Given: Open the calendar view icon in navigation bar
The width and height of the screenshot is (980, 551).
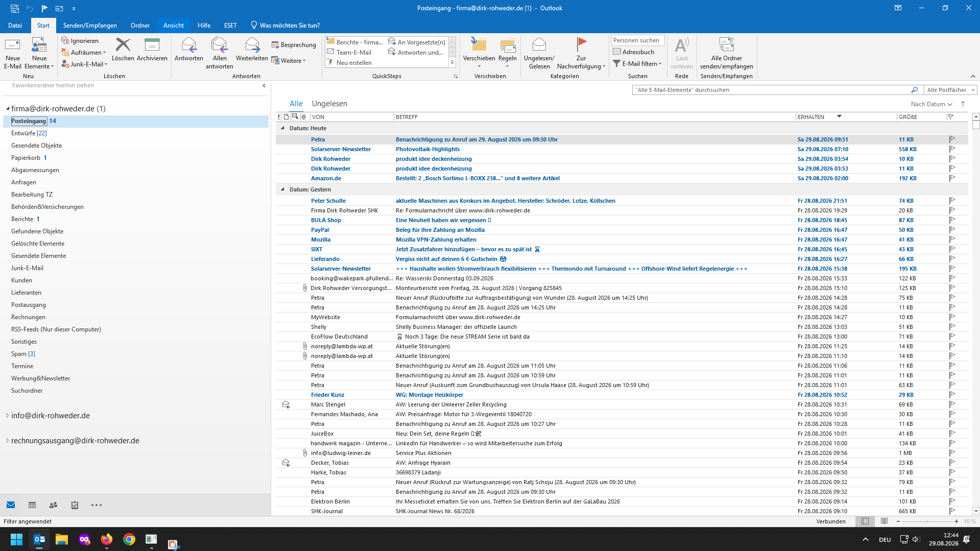Looking at the screenshot, I should pyautogui.click(x=32, y=505).
